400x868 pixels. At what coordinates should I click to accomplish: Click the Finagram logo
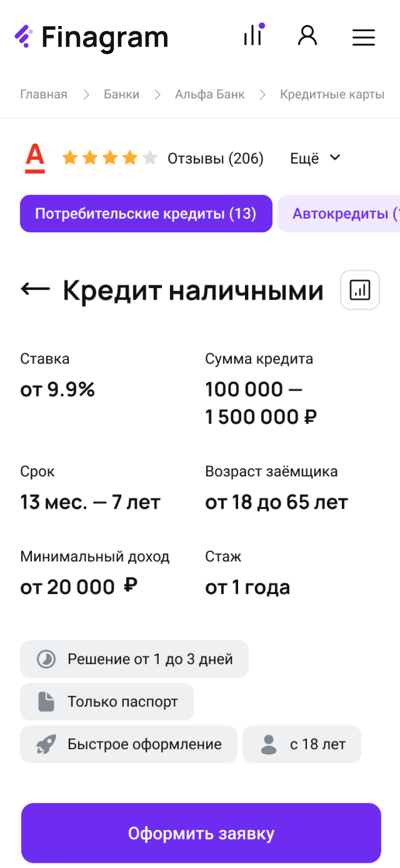(x=91, y=37)
